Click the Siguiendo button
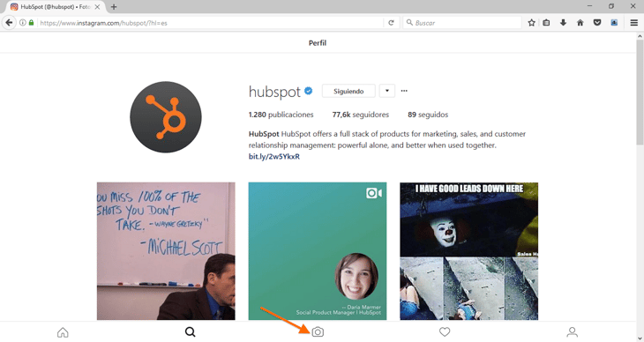Viewport: 644px width, 342px height. [x=348, y=91]
